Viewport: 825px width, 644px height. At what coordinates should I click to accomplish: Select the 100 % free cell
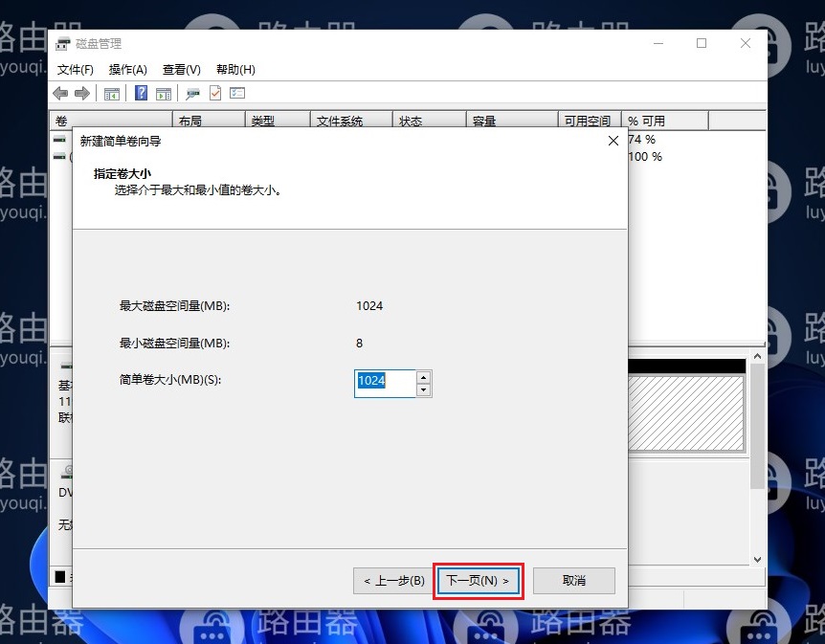coord(645,156)
